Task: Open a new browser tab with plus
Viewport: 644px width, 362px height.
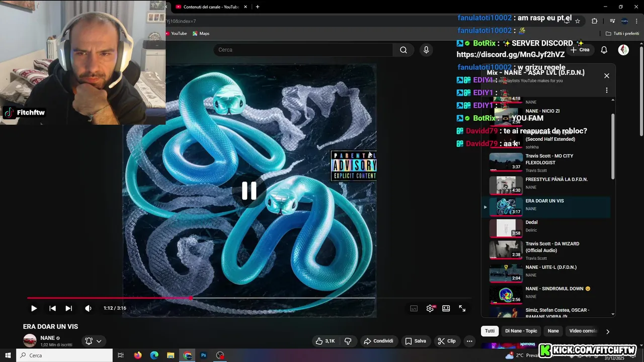Action: point(258,7)
